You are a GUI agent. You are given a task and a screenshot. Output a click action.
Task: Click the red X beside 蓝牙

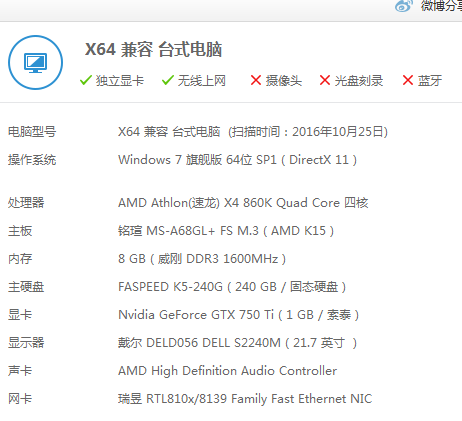point(408,80)
